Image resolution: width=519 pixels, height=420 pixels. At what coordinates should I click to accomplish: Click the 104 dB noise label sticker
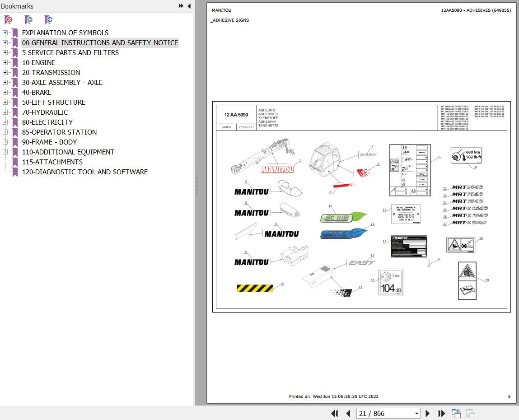click(391, 282)
